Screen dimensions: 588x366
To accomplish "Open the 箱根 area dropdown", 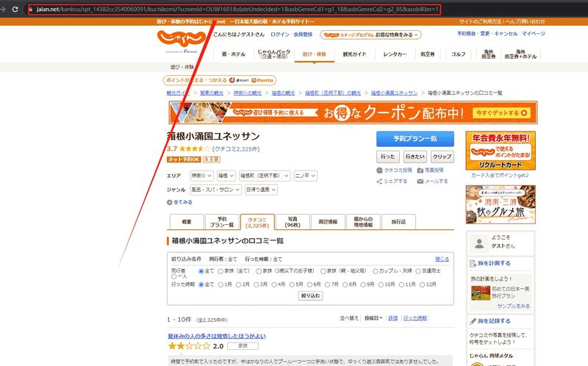I will click(x=226, y=176).
